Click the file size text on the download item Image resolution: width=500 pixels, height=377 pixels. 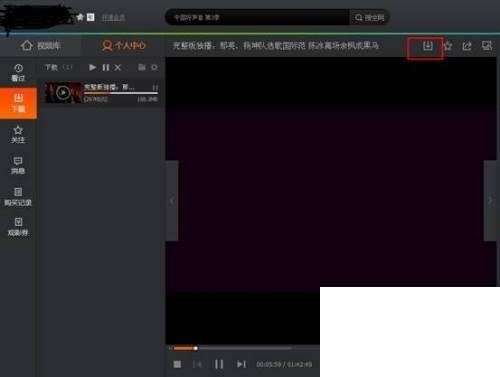point(147,99)
